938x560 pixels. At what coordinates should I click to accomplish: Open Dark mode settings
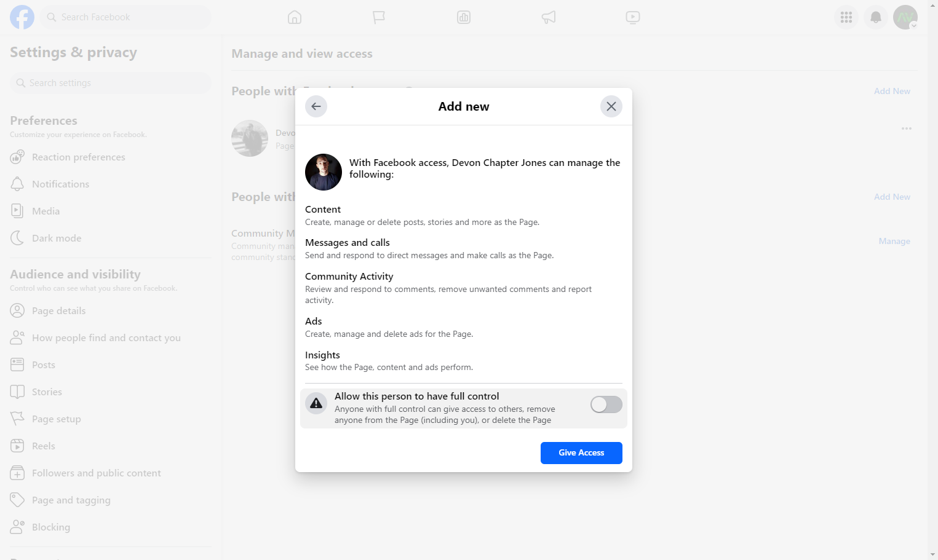tap(111, 239)
